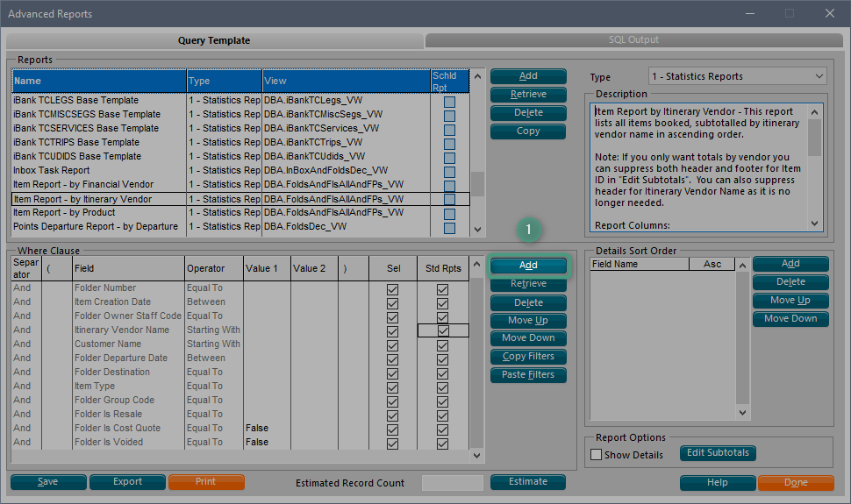Click Delete button in Where Clause section
The width and height of the screenshot is (851, 504).
tap(528, 302)
